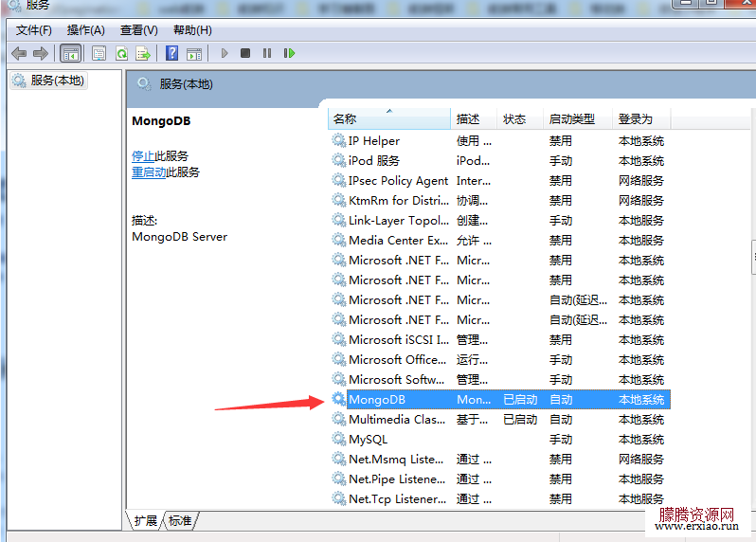Select the Microsoft Office... service
This screenshot has width=756, height=542.
click(499, 360)
